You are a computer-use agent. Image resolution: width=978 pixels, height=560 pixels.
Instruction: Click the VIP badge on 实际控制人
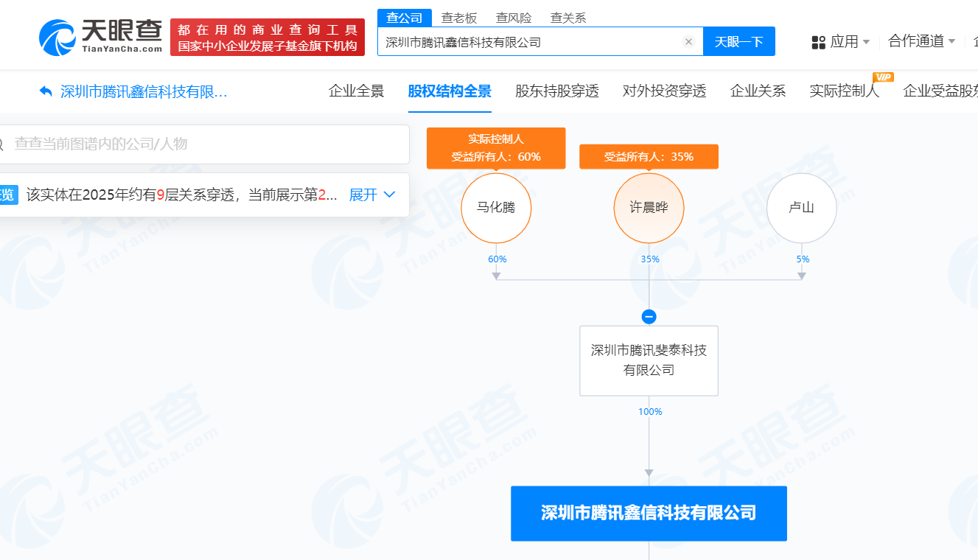(882, 77)
